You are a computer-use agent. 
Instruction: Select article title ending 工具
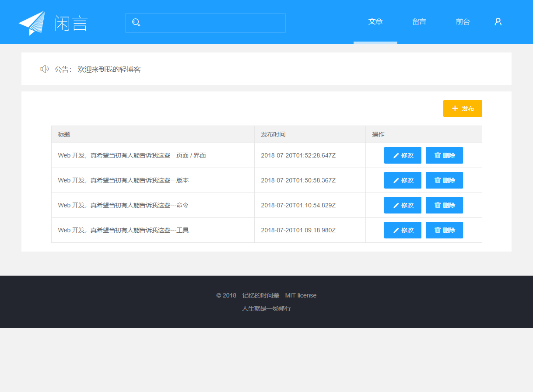point(123,230)
